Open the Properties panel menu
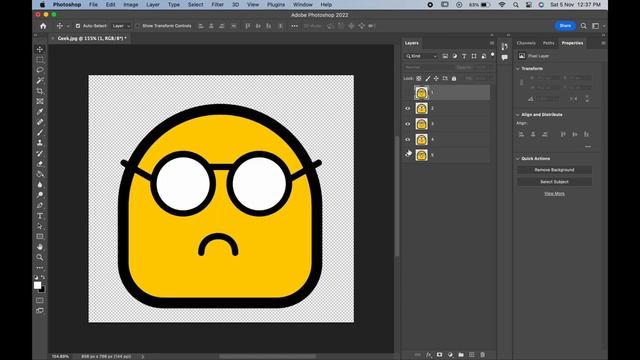 603,43
